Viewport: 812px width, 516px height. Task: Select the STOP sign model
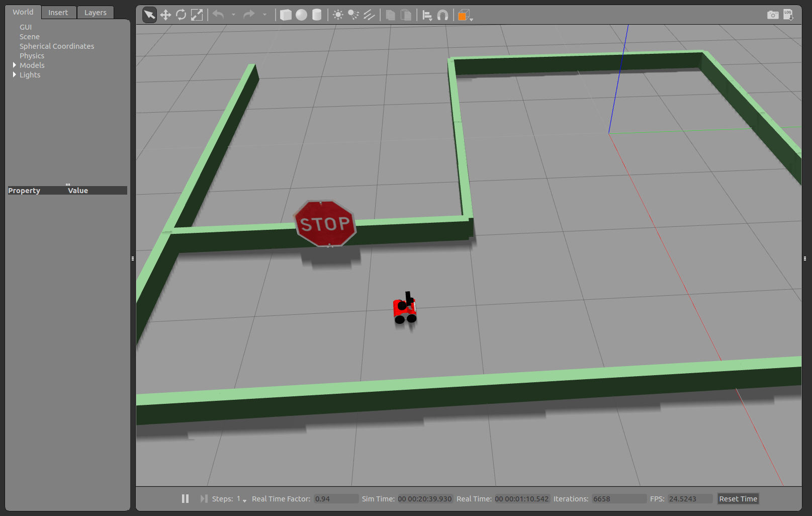pyautogui.click(x=325, y=224)
